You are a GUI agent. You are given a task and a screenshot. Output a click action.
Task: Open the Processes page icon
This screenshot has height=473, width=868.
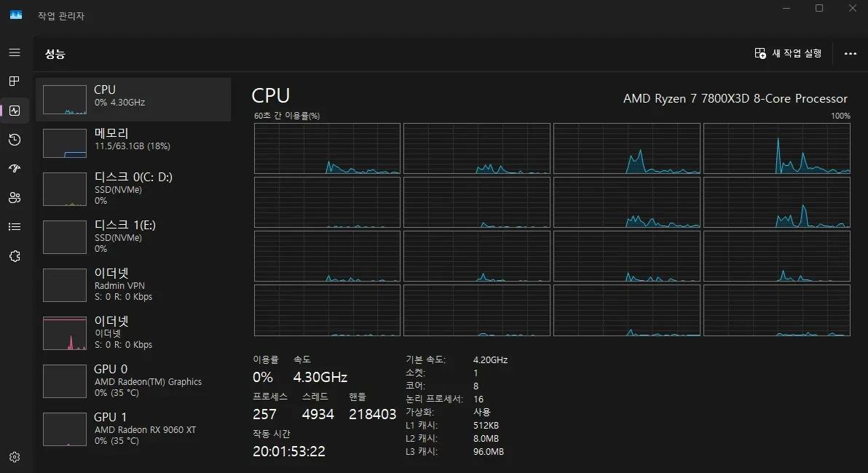tap(15, 81)
